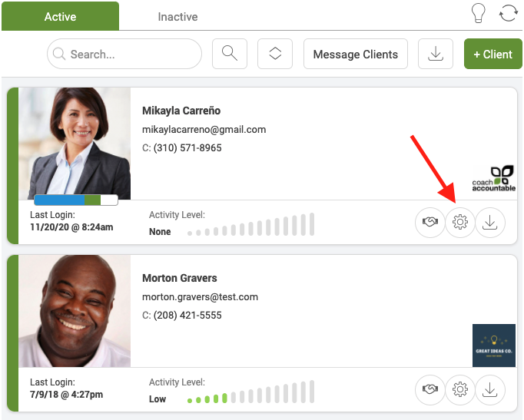524x420 pixels.
Task: Click Morton's last login 7/9/18 @ 4:27pm
Action: click(x=66, y=395)
